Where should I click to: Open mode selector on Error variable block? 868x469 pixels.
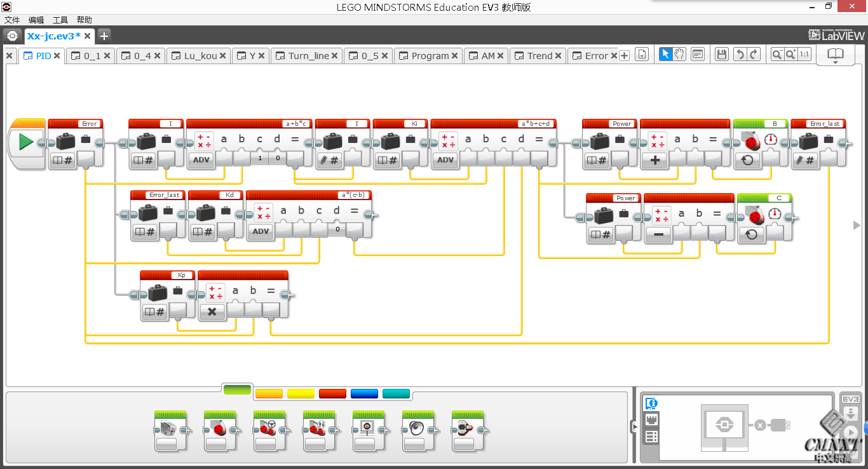coord(63,160)
